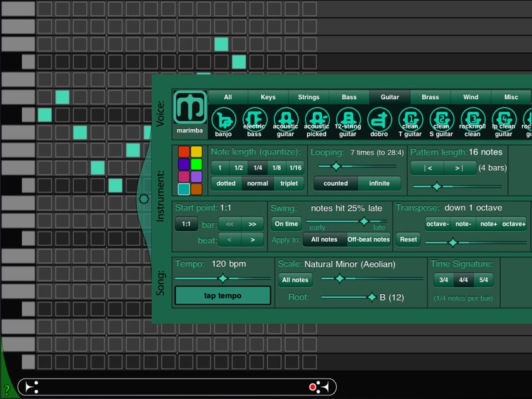This screenshot has width=532, height=399.
Task: Pick the bright green instrument color swatch
Action: pos(196,164)
